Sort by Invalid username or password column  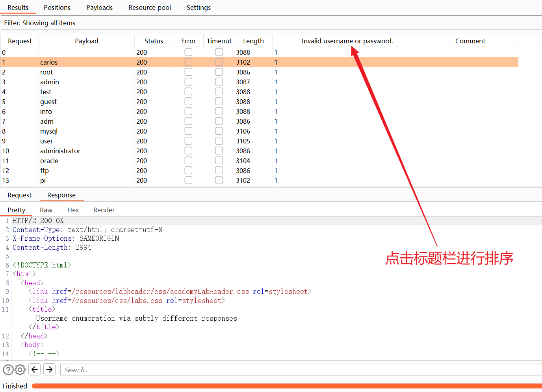pos(347,41)
